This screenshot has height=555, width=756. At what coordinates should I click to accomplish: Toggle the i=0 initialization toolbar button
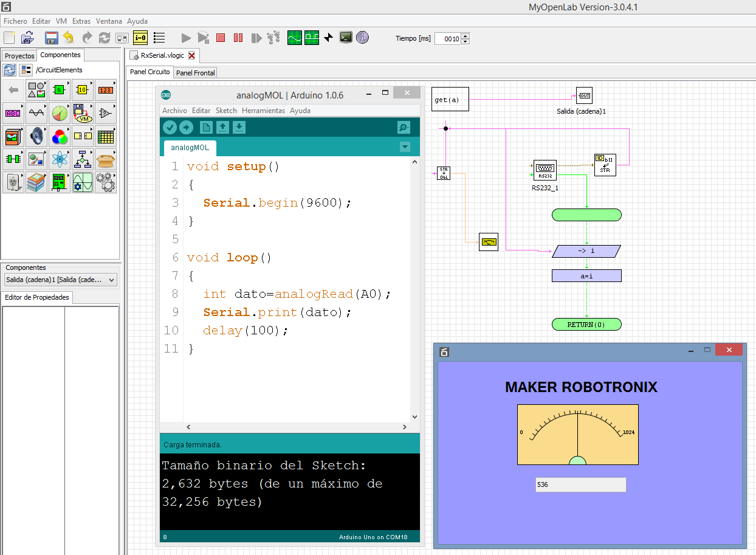pyautogui.click(x=140, y=37)
